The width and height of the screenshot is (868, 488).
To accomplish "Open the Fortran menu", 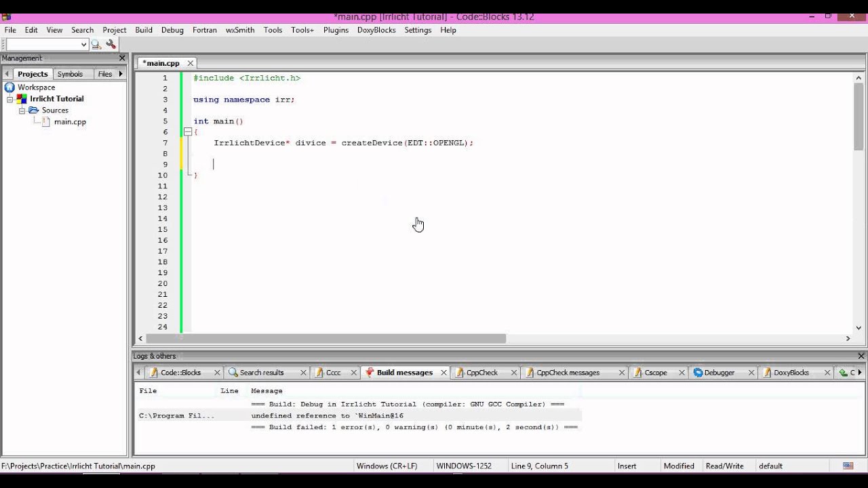I will (x=205, y=30).
